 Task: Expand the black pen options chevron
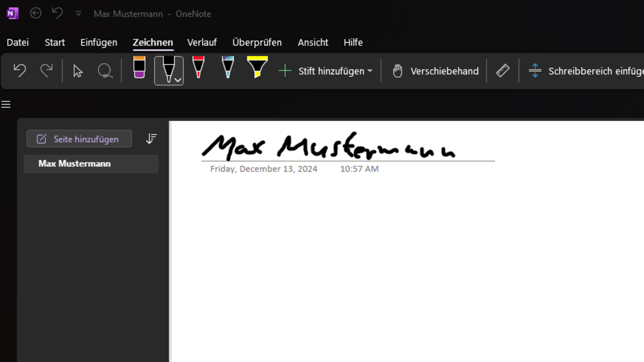[x=178, y=80]
